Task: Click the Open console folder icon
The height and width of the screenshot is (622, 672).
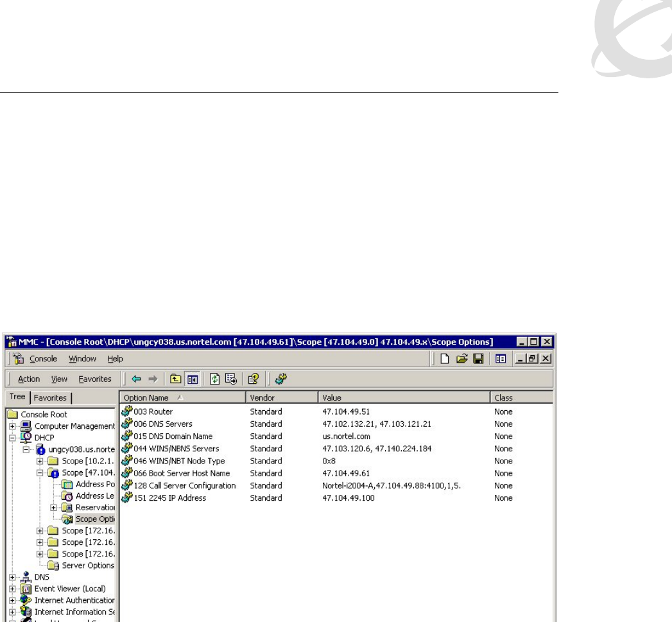Action: [461, 359]
